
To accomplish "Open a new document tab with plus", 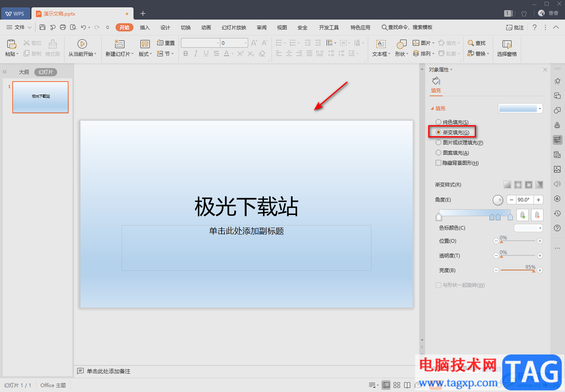I will click(x=143, y=13).
